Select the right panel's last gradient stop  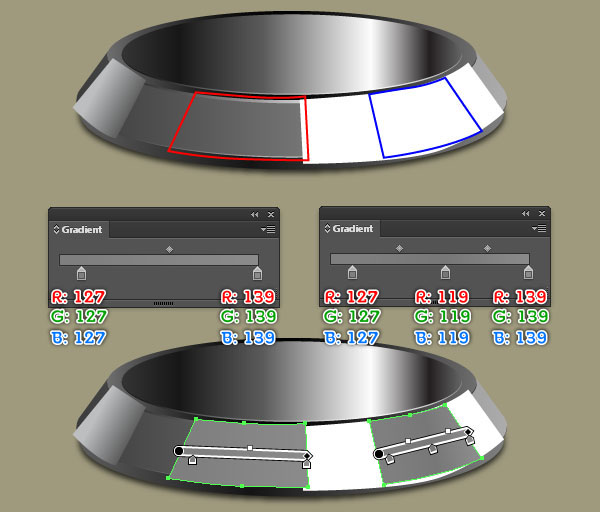pos(528,272)
